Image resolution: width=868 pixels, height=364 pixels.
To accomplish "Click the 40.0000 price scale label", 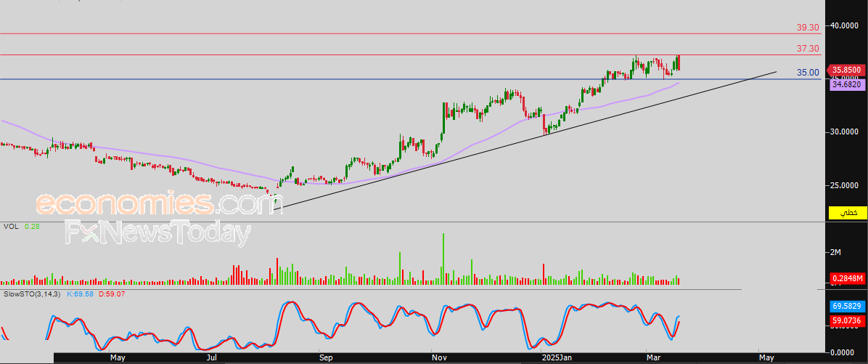I will coord(846,25).
